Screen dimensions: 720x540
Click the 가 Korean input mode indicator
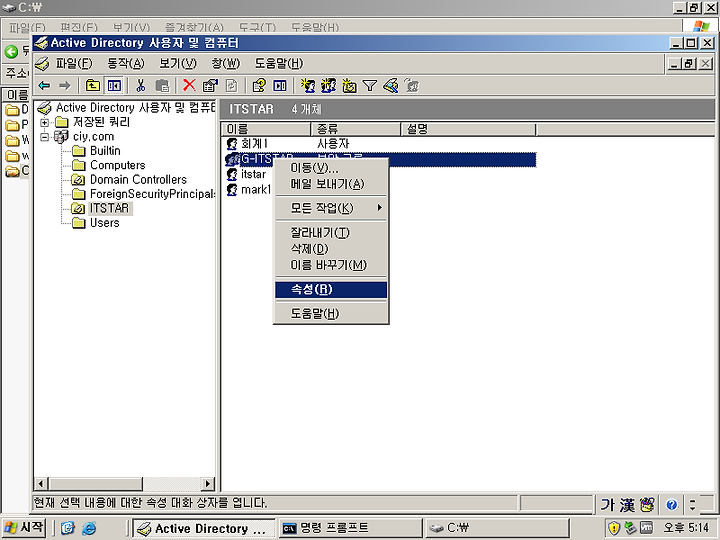pos(608,506)
